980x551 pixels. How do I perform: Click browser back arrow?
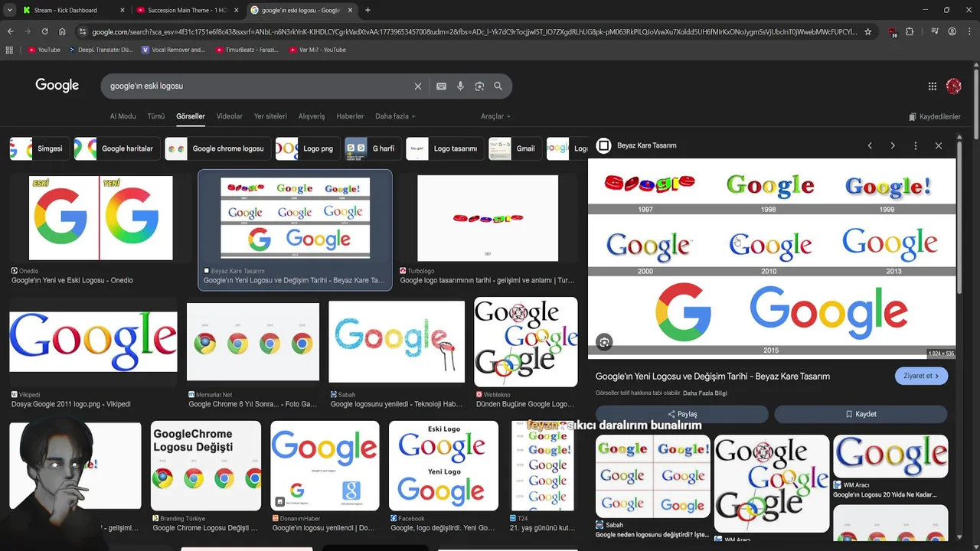click(10, 31)
